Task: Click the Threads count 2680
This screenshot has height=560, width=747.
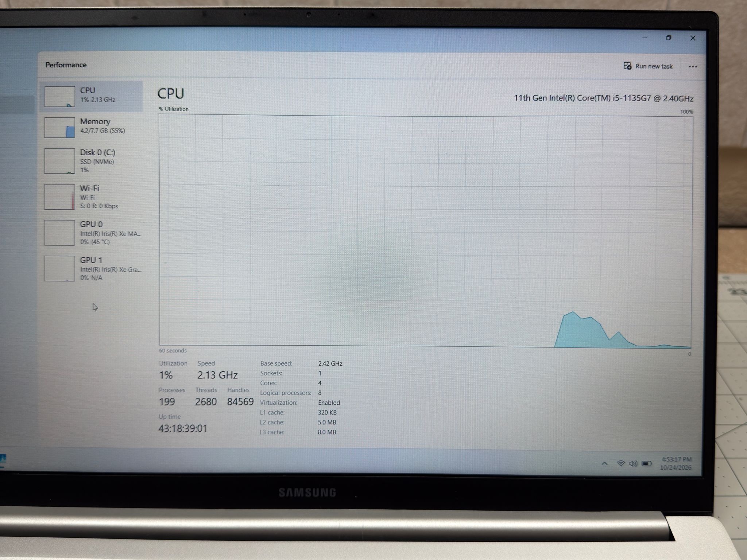Action: tap(206, 402)
